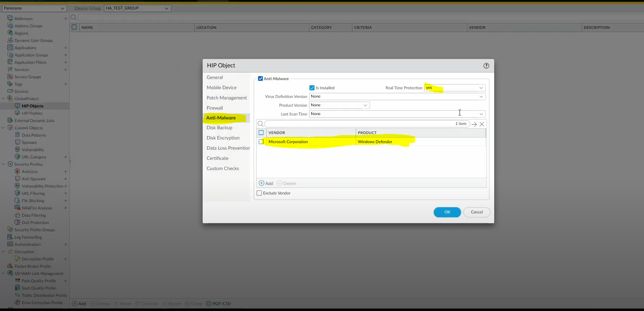Switch to the Patch Management tab
644x311 pixels.
click(227, 98)
